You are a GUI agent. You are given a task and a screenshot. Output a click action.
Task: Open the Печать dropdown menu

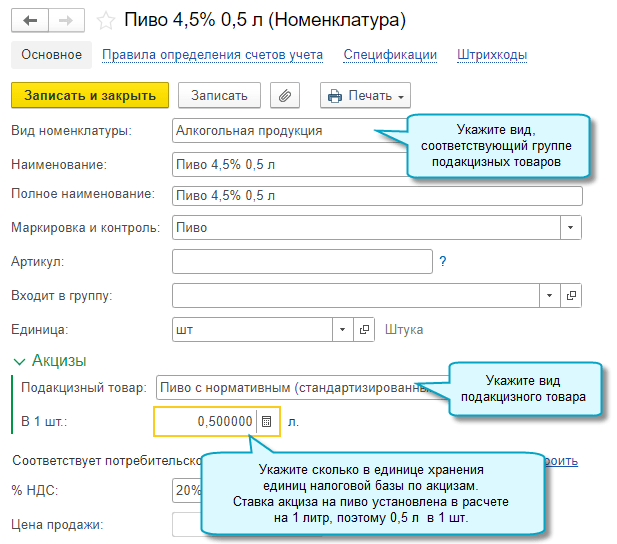(x=365, y=95)
